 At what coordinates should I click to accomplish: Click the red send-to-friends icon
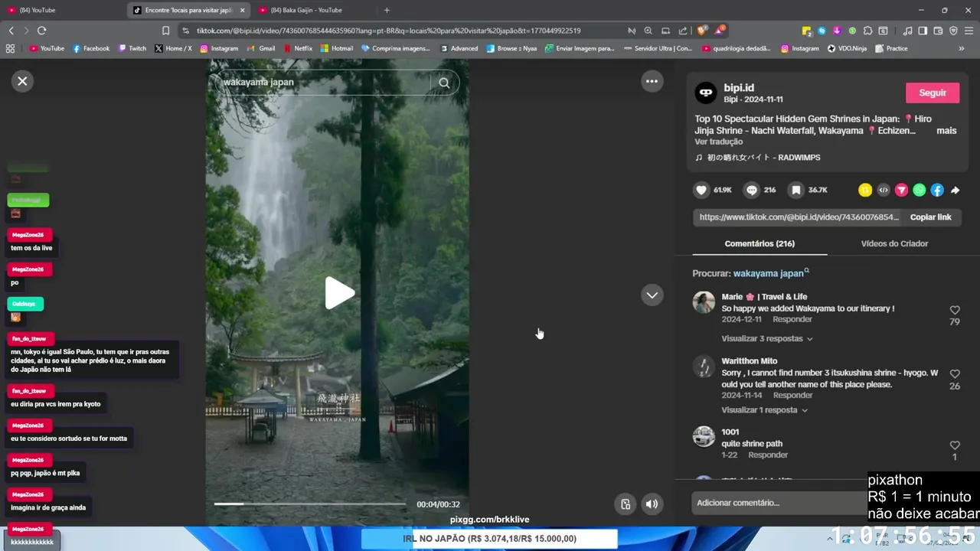pyautogui.click(x=901, y=190)
